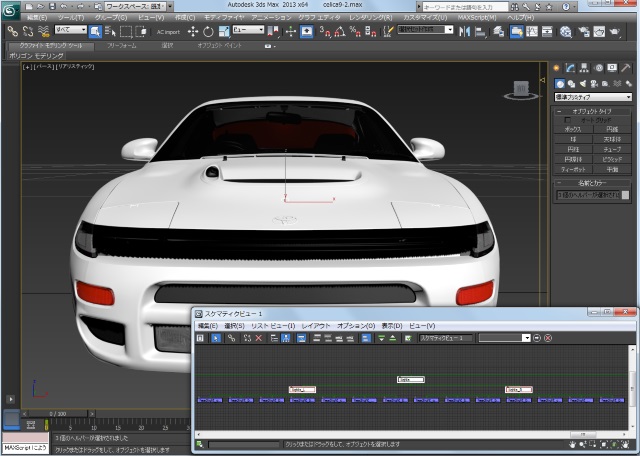Screen dimensions: 640x456
Task: Open the Hierarchy command panel tab
Action: click(x=585, y=68)
